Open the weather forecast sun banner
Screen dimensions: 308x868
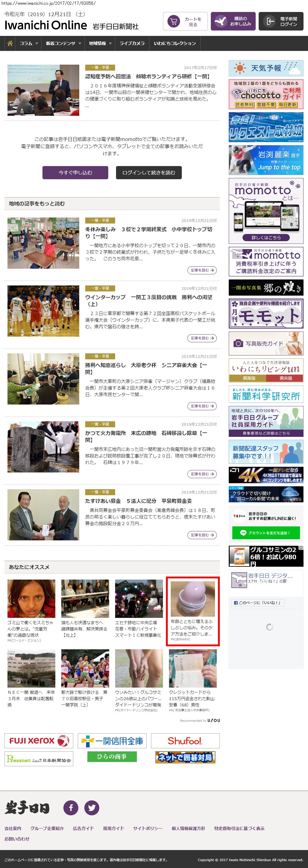point(266,69)
